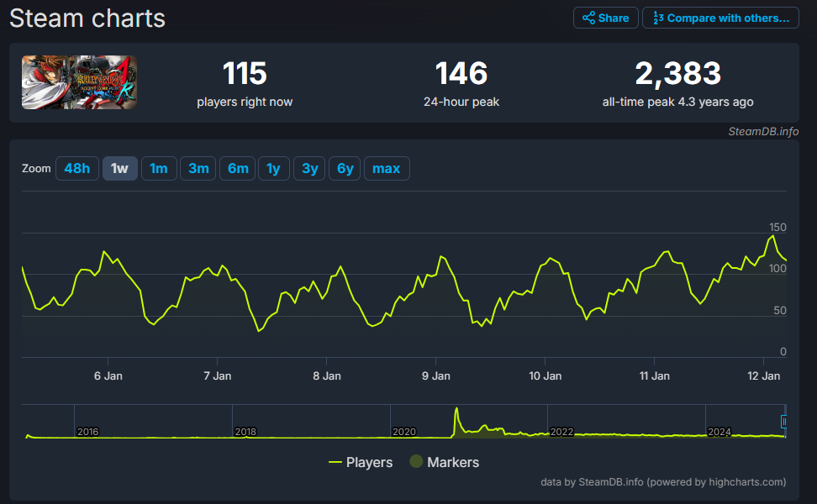Click the navigator right handle
This screenshot has height=504, width=817.
(x=784, y=421)
